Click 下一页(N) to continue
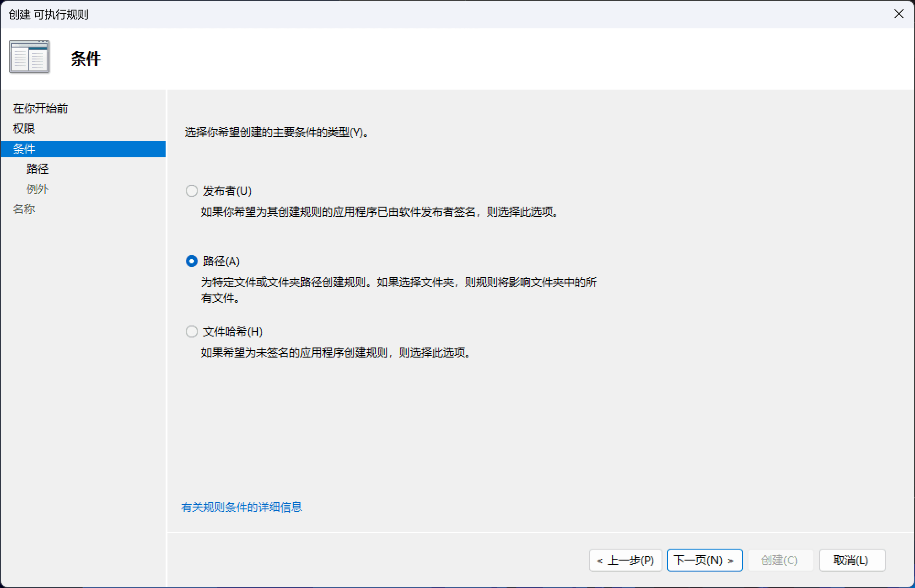This screenshot has width=915, height=588. (x=704, y=560)
